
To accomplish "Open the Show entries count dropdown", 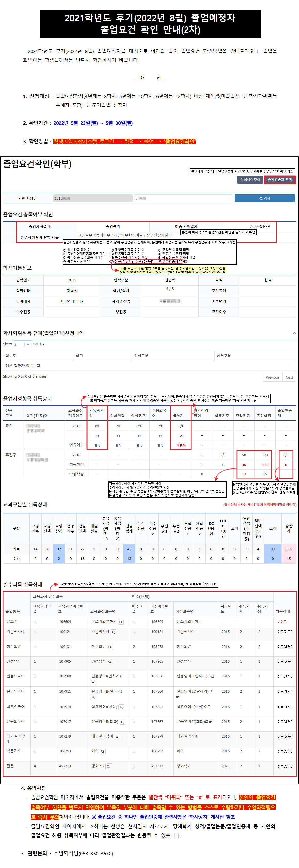I will click(x=22, y=344).
